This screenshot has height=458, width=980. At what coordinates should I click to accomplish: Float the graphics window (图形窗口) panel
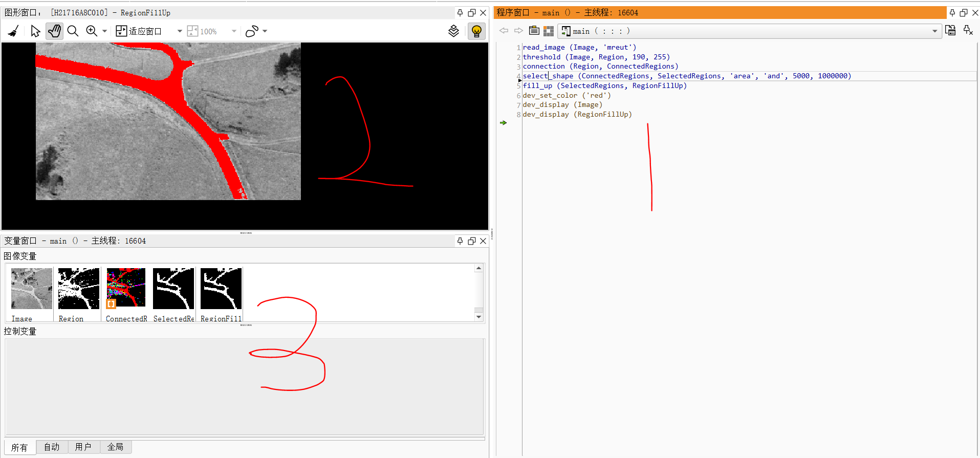coord(472,13)
